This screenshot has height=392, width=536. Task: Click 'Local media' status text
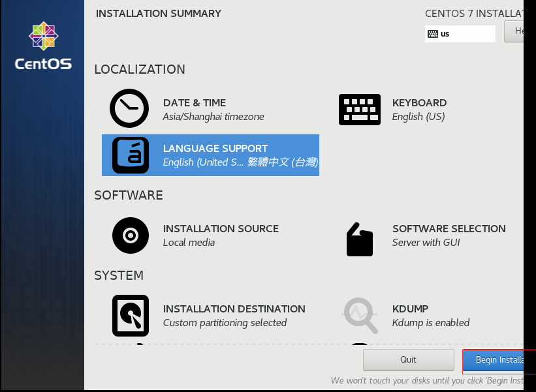189,243
